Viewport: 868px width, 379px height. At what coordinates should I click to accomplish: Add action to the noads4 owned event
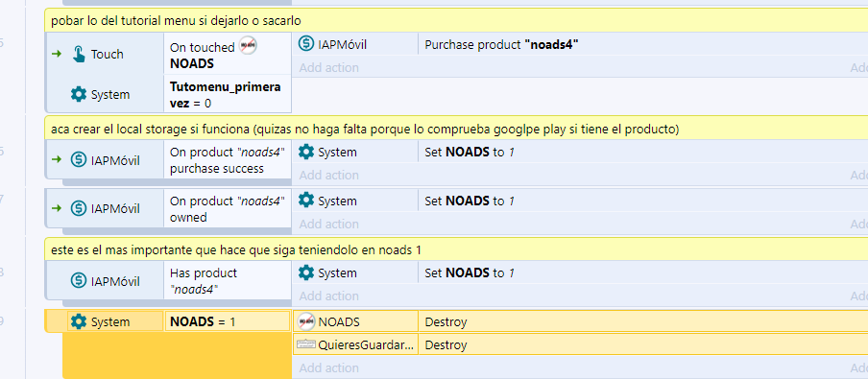pyautogui.click(x=328, y=224)
